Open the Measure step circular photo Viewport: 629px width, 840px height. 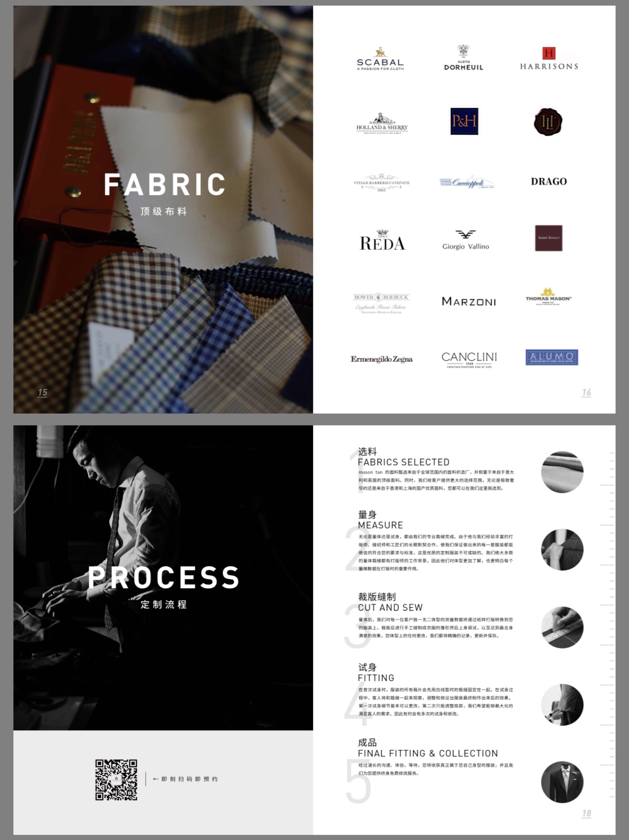[562, 550]
